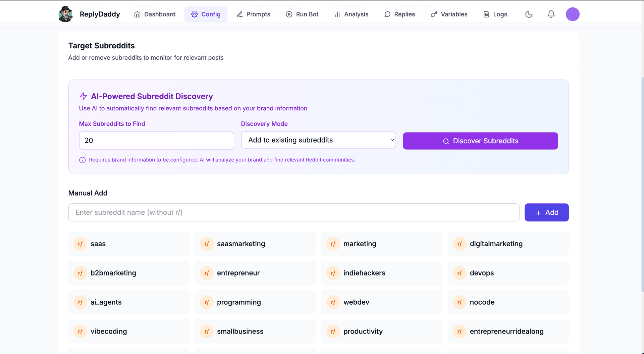Open the Variables tab

pyautogui.click(x=449, y=14)
